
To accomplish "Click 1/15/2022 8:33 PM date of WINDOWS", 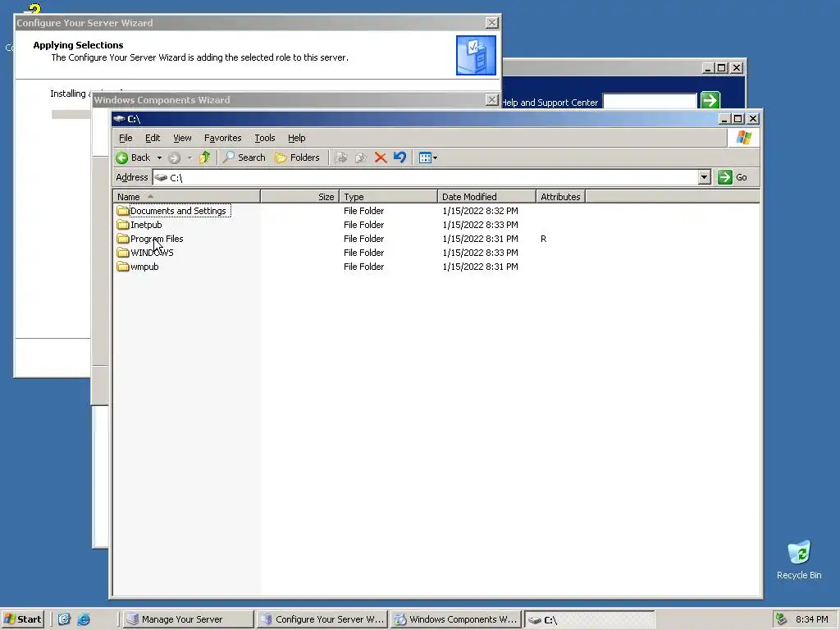I will [480, 253].
